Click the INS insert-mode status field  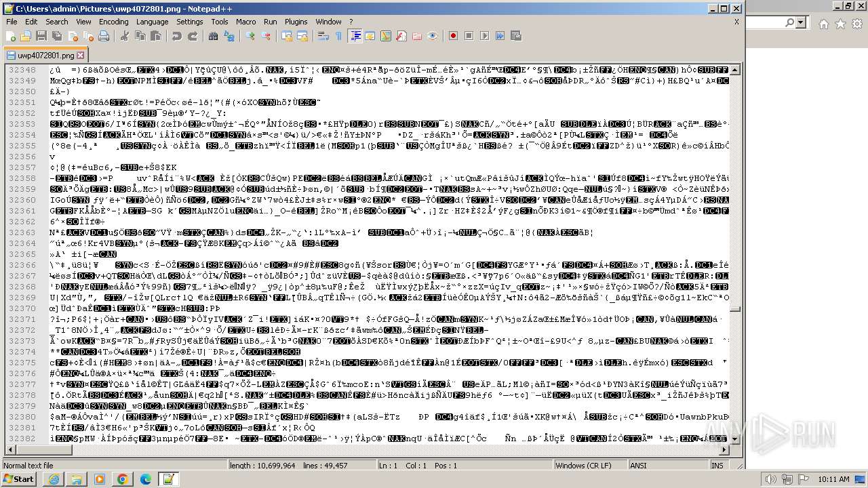pos(717,466)
